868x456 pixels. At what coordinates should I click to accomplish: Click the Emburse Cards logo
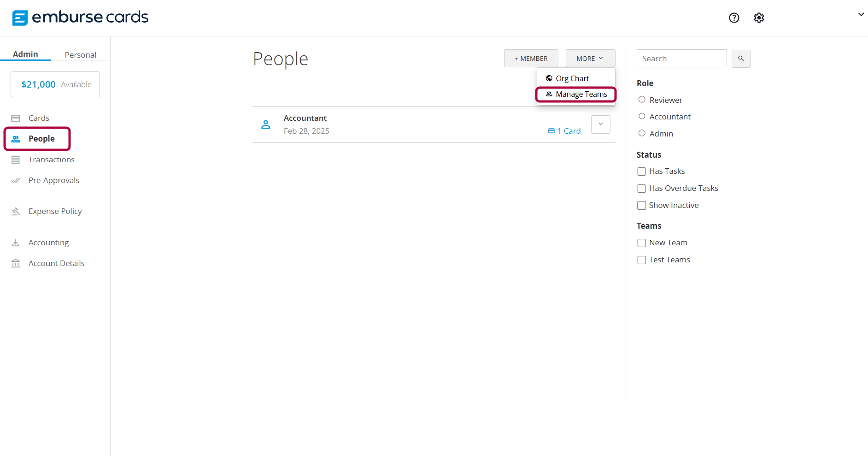pyautogui.click(x=80, y=18)
